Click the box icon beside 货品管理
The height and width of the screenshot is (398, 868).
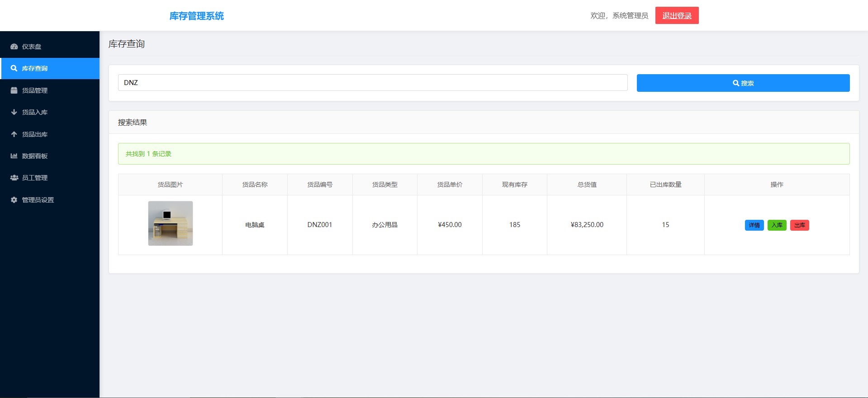tap(14, 90)
